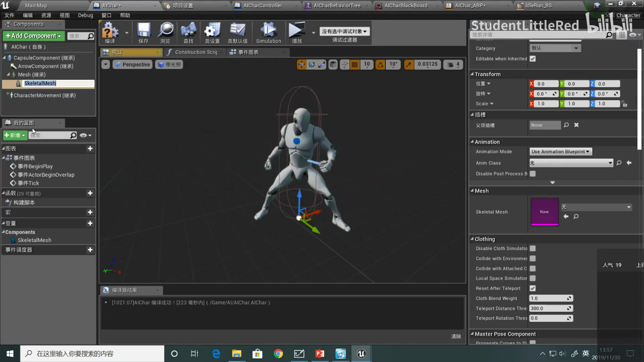Open the Anim Class dropdown
Screen dimensions: 644x362
[x=571, y=163]
